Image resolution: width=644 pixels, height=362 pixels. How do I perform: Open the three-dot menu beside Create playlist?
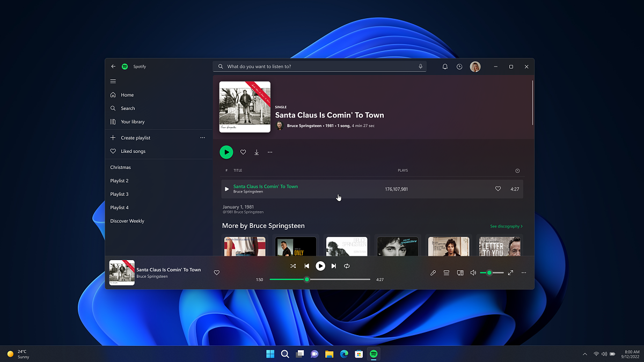coord(202,138)
